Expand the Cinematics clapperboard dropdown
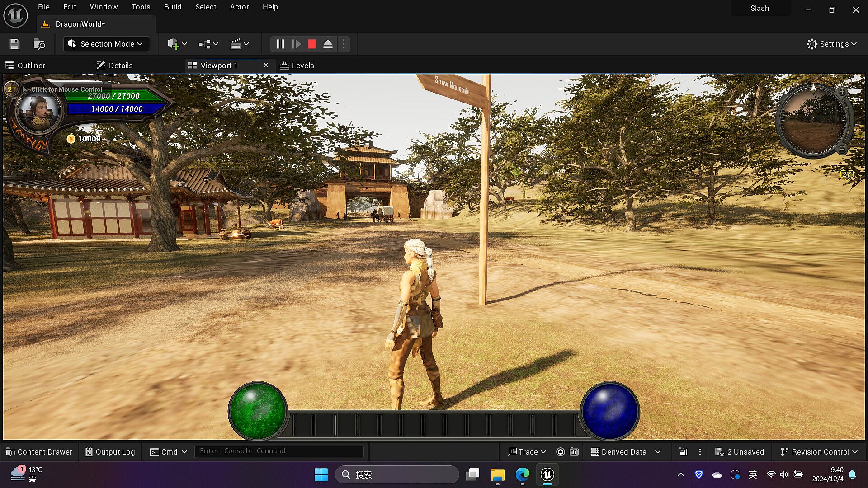This screenshot has height=488, width=868. pyautogui.click(x=240, y=44)
